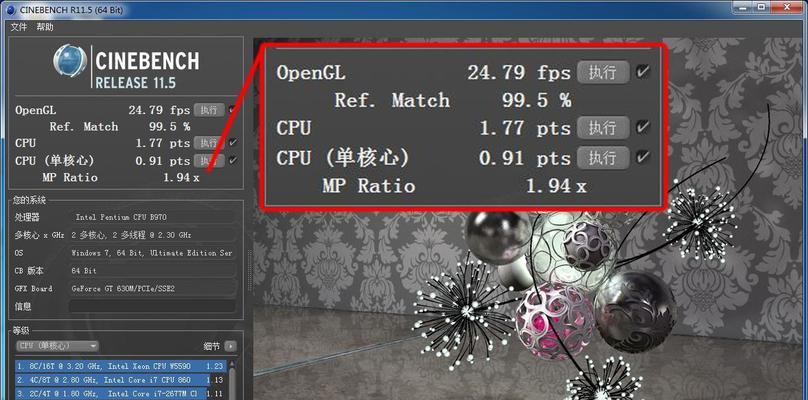
Task: Click the 2 多核心, 2 多线程 @ 2.30 GHz field
Action: pos(153,235)
